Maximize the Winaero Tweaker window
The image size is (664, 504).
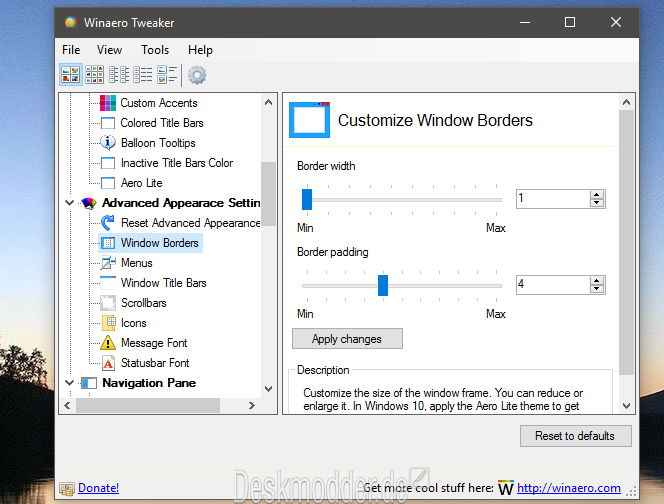click(x=570, y=22)
